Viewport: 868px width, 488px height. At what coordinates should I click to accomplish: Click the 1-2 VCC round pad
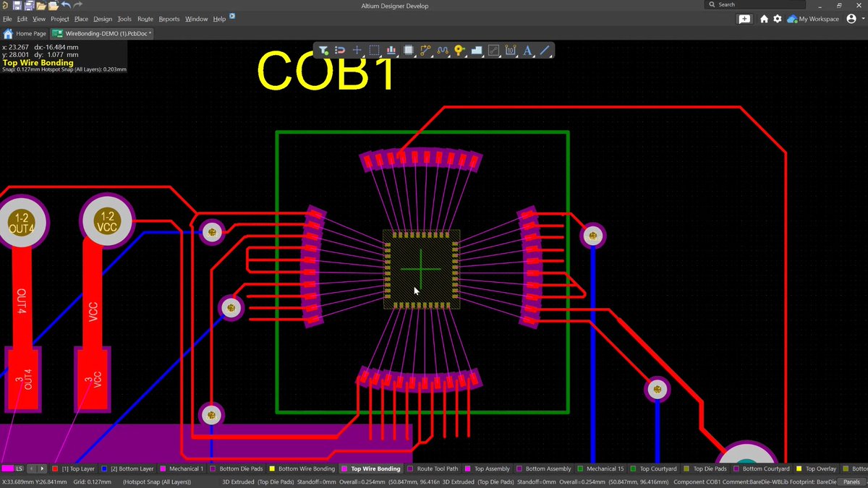click(x=107, y=222)
